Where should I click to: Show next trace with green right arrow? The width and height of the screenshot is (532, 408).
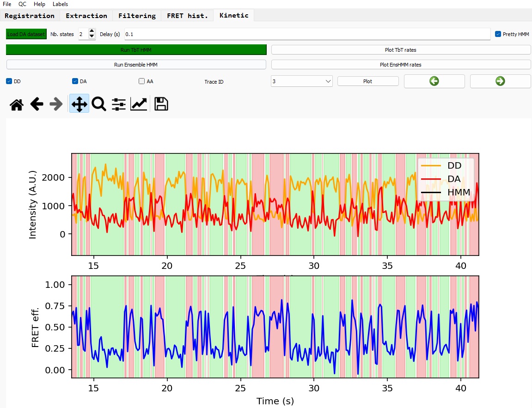(500, 81)
